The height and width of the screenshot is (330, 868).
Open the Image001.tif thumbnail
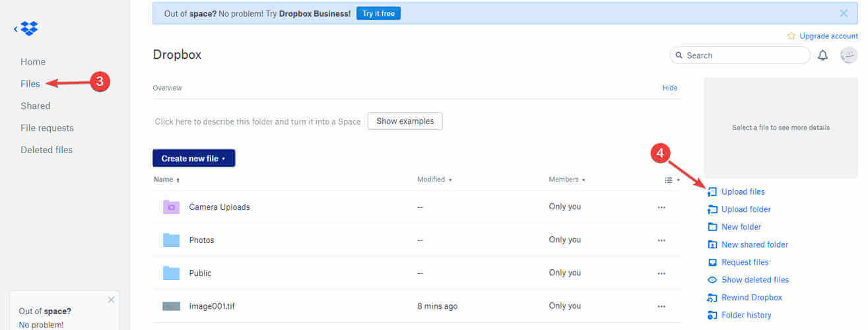(171, 306)
